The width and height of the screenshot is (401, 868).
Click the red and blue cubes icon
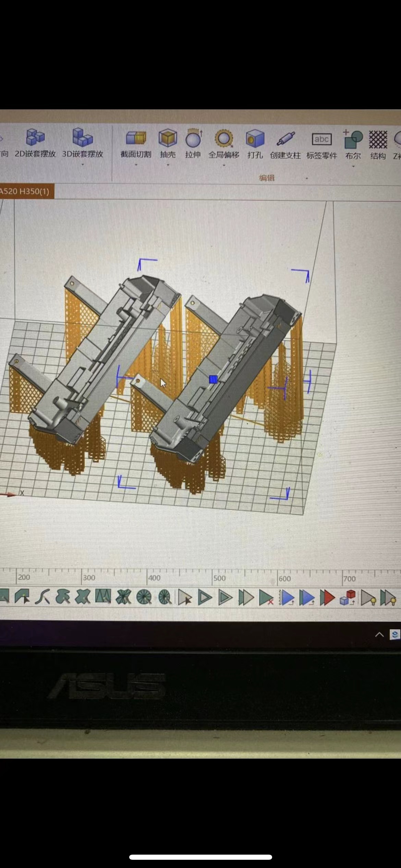click(x=348, y=598)
